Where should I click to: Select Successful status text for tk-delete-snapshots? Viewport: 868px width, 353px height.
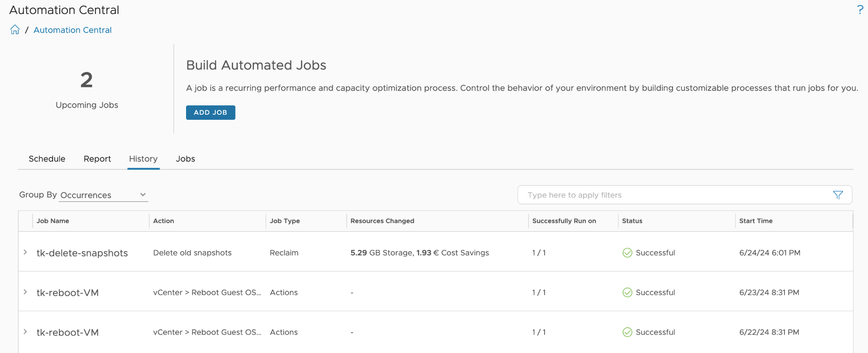[655, 253]
